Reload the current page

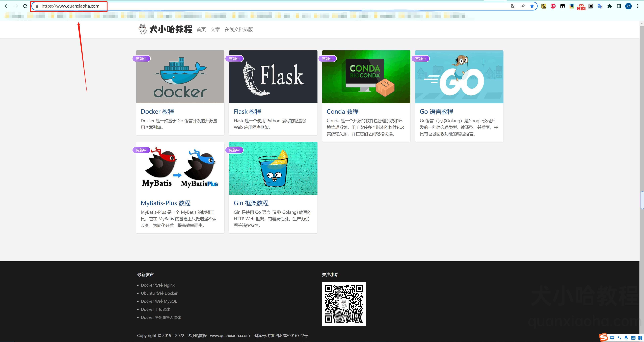[x=25, y=6]
